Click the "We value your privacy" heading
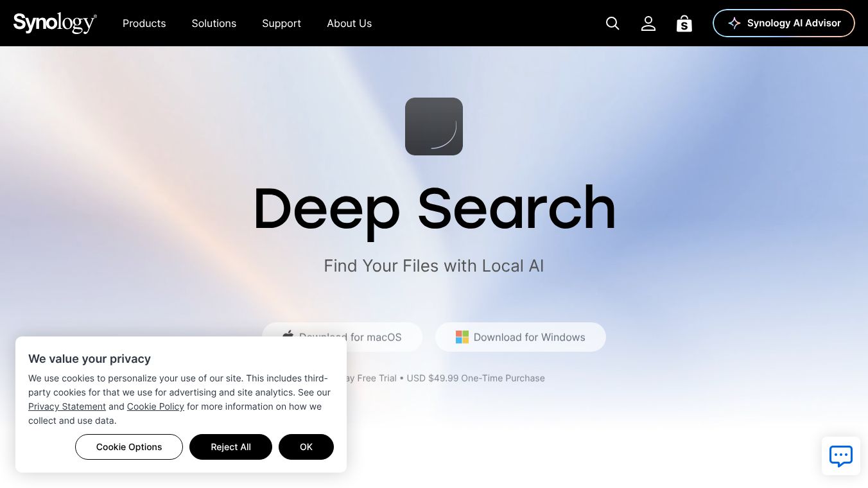The height and width of the screenshot is (488, 868). tap(89, 359)
